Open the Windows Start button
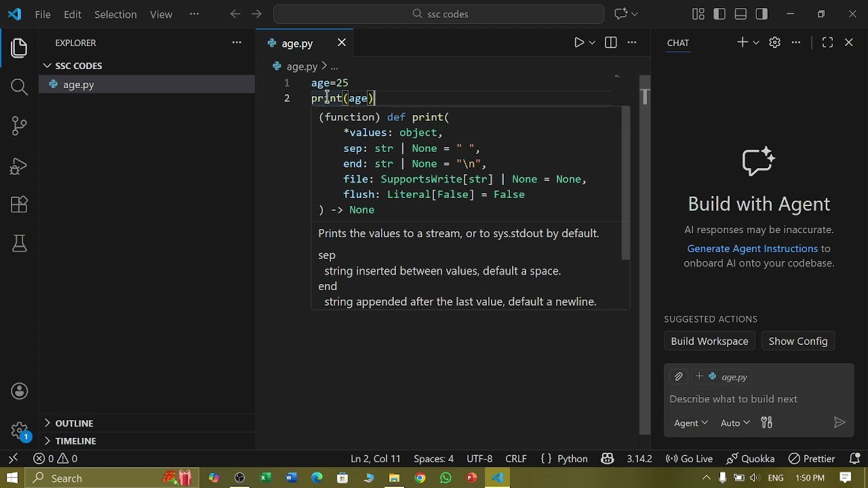The width and height of the screenshot is (868, 488). pyautogui.click(x=12, y=478)
